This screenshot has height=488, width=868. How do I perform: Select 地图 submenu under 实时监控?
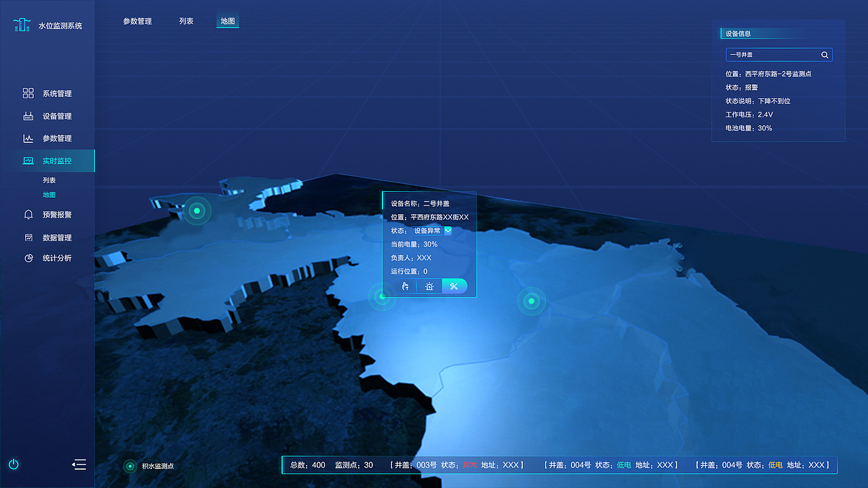click(49, 195)
